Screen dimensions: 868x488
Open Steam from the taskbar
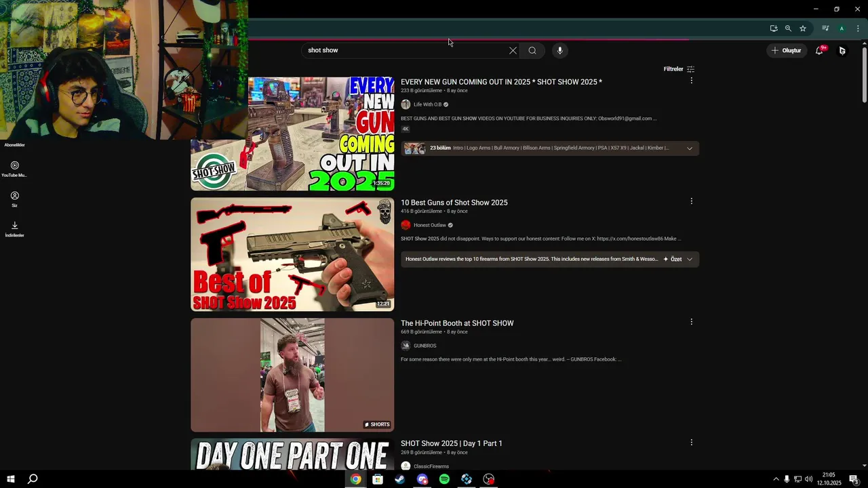400,479
